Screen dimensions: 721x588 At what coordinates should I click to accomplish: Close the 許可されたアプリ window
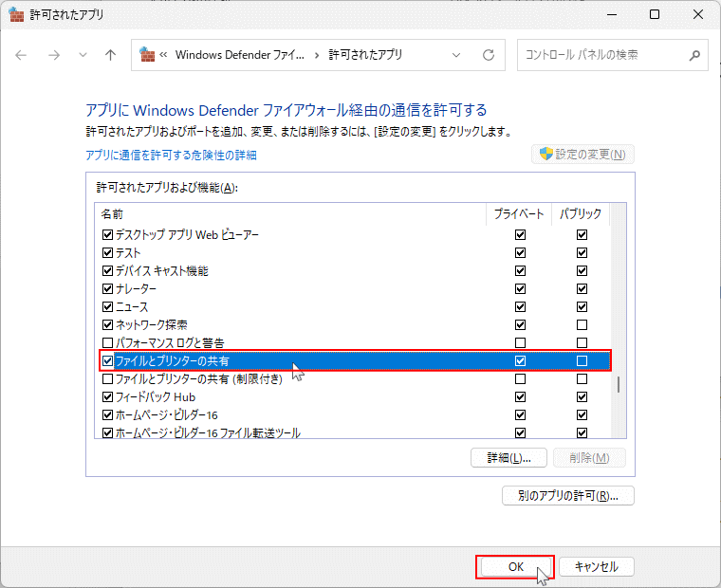coord(698,15)
